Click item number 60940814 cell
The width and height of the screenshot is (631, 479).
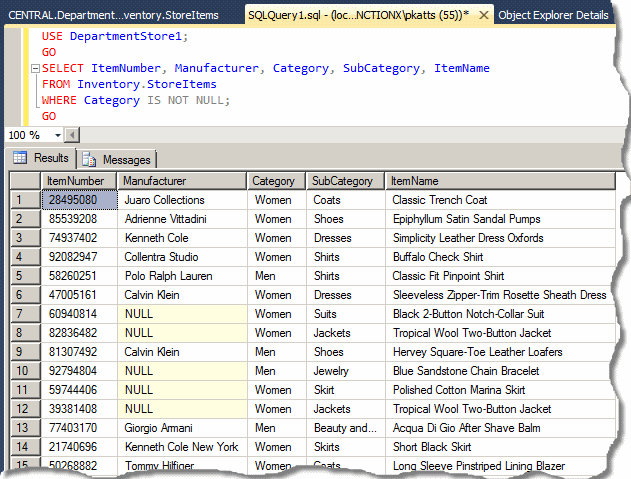(x=80, y=314)
